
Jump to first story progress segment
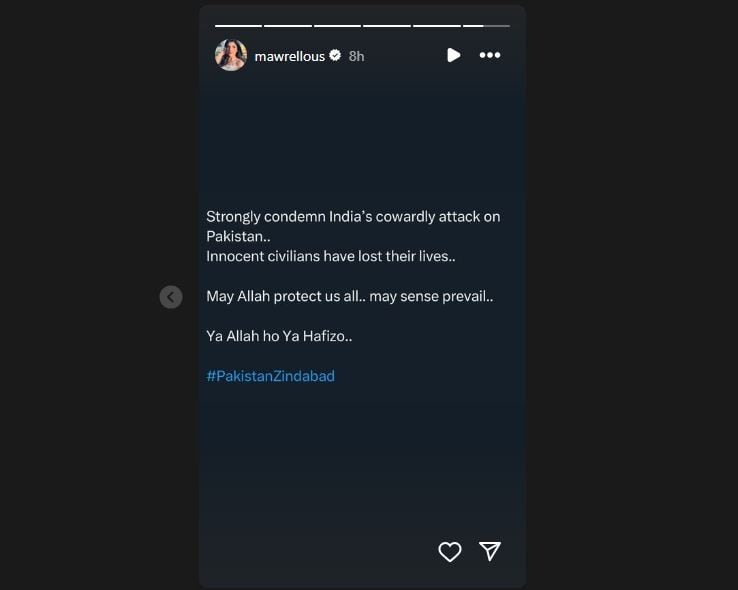click(238, 26)
